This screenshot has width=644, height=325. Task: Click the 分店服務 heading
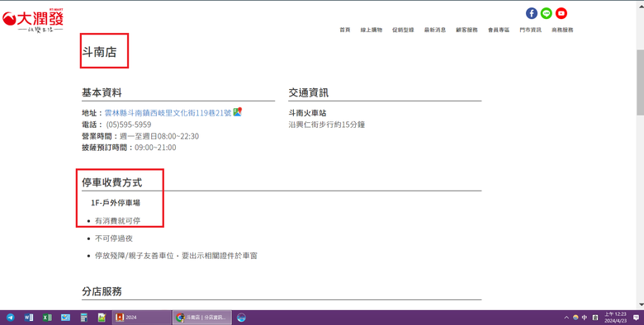(102, 292)
